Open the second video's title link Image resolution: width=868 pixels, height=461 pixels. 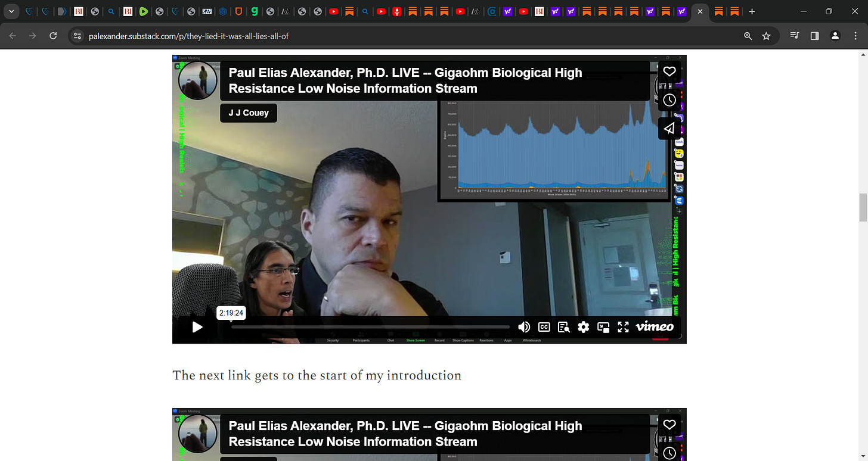point(405,434)
